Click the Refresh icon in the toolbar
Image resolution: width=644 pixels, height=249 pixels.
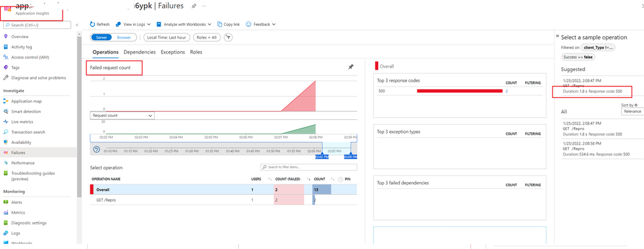coord(92,25)
